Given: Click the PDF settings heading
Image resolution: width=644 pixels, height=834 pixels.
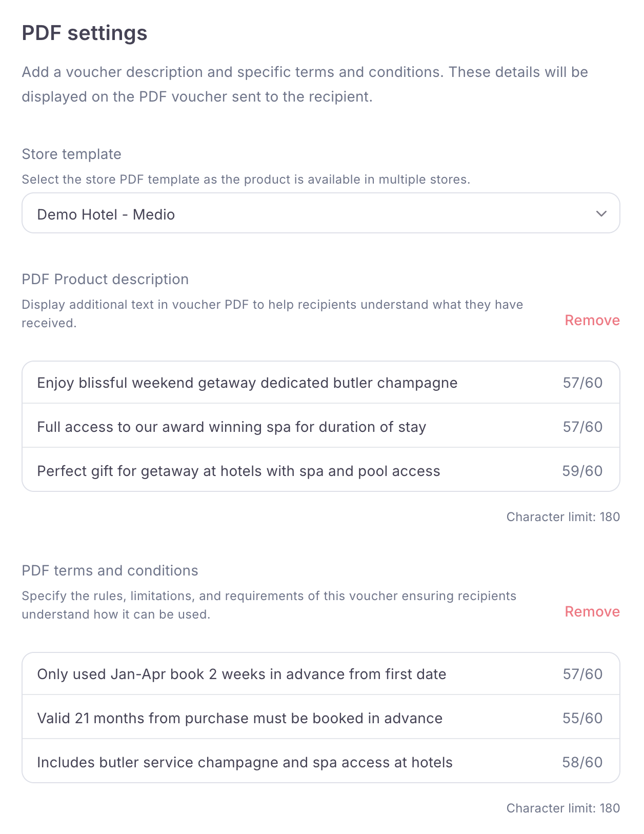Looking at the screenshot, I should 85,33.
